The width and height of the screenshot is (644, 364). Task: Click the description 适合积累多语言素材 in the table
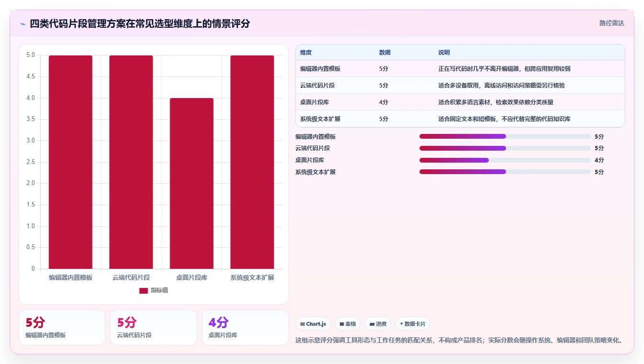click(496, 102)
